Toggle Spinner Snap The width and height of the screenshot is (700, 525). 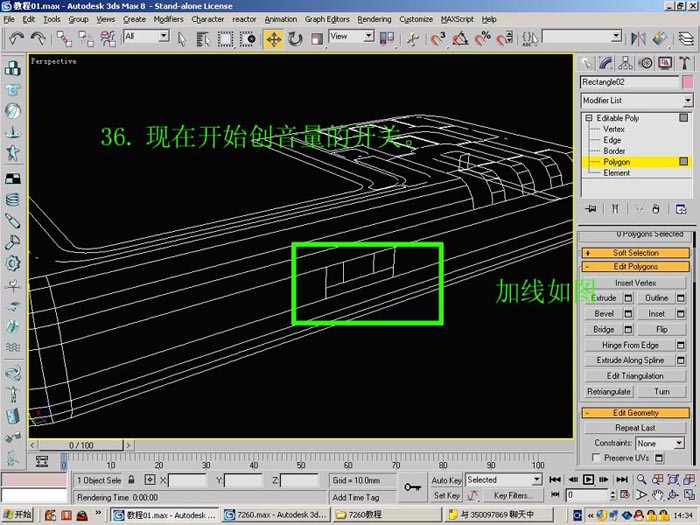pos(504,39)
